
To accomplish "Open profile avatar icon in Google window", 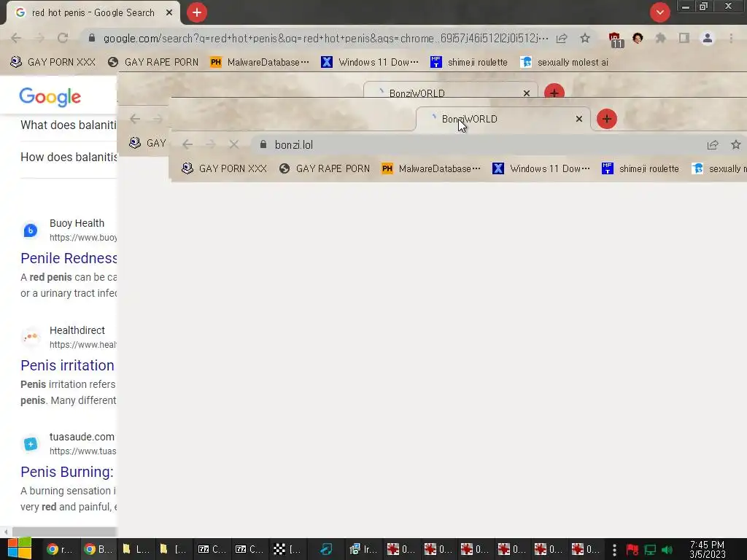I will click(708, 38).
